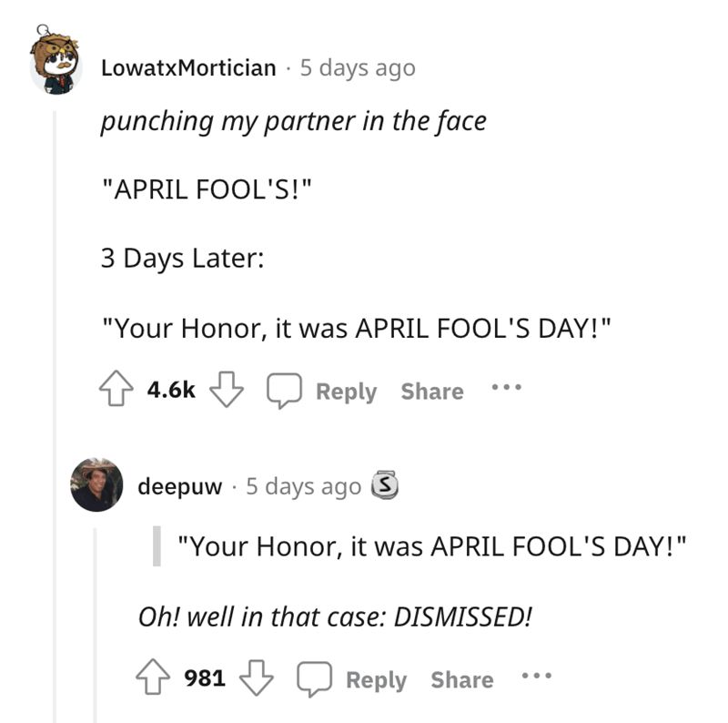
Task: Open LowatxMortician's profile via username
Action: coord(188,68)
